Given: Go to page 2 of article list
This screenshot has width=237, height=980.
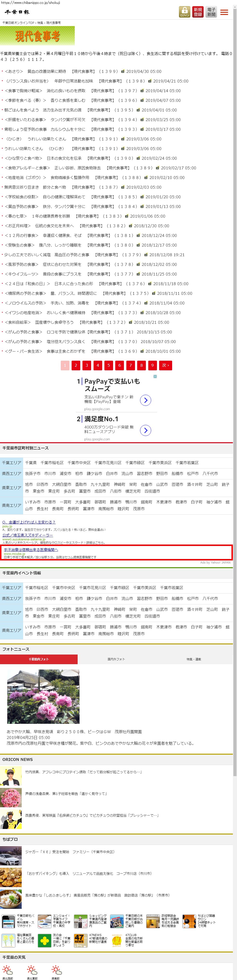Looking at the screenshot, I should [x=76, y=365].
